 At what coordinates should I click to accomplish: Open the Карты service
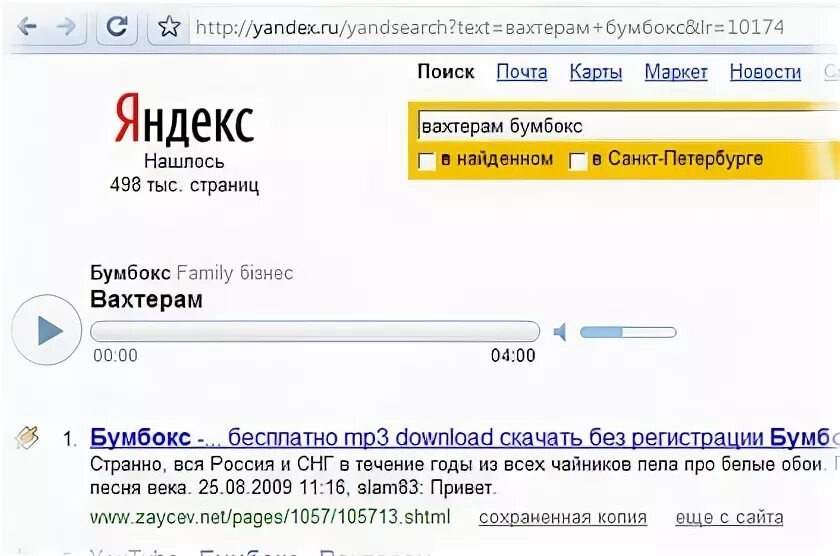click(596, 72)
